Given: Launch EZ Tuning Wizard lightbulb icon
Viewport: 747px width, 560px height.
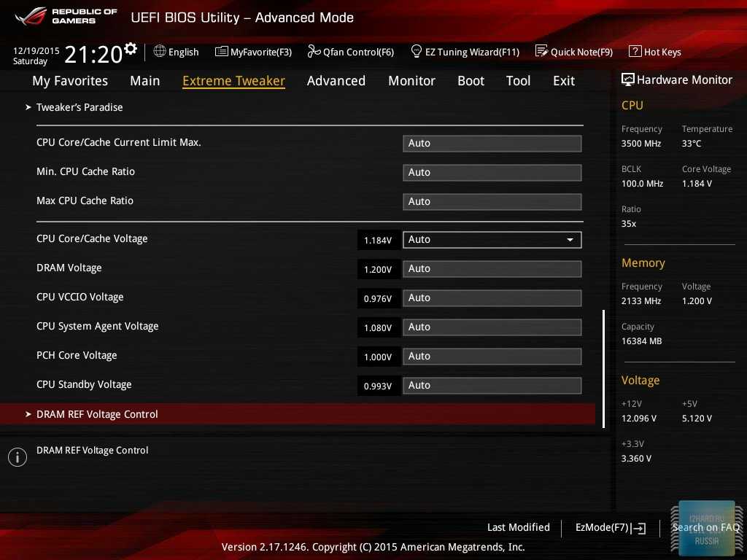Looking at the screenshot, I should coord(417,52).
